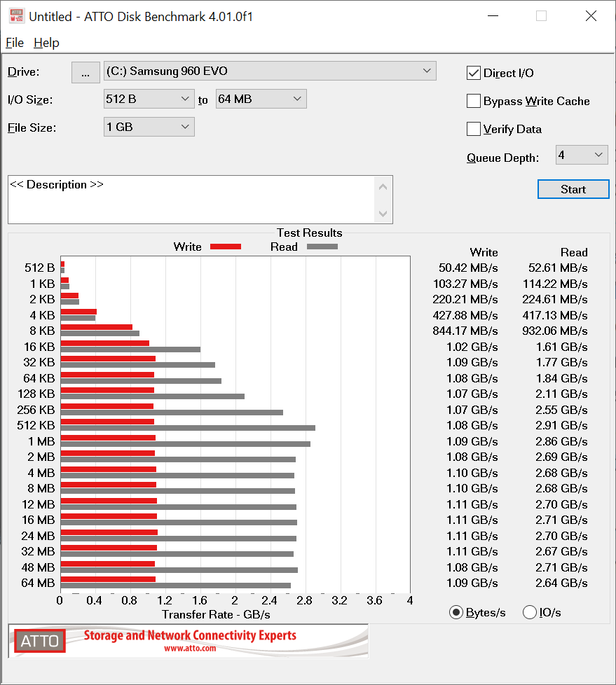This screenshot has width=616, height=685.
Task: Click the write value "103.27 MB/s"
Action: pyautogui.click(x=465, y=284)
